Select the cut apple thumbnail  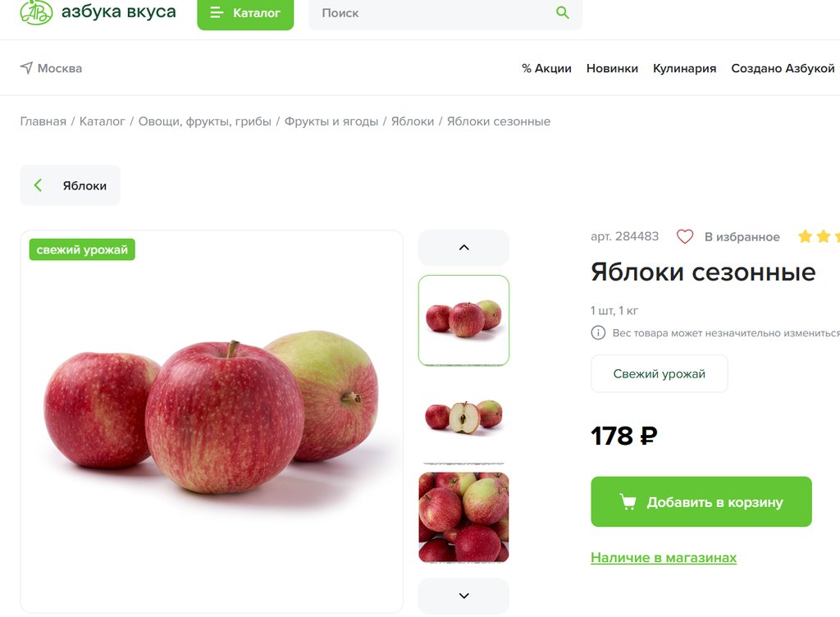tap(464, 417)
